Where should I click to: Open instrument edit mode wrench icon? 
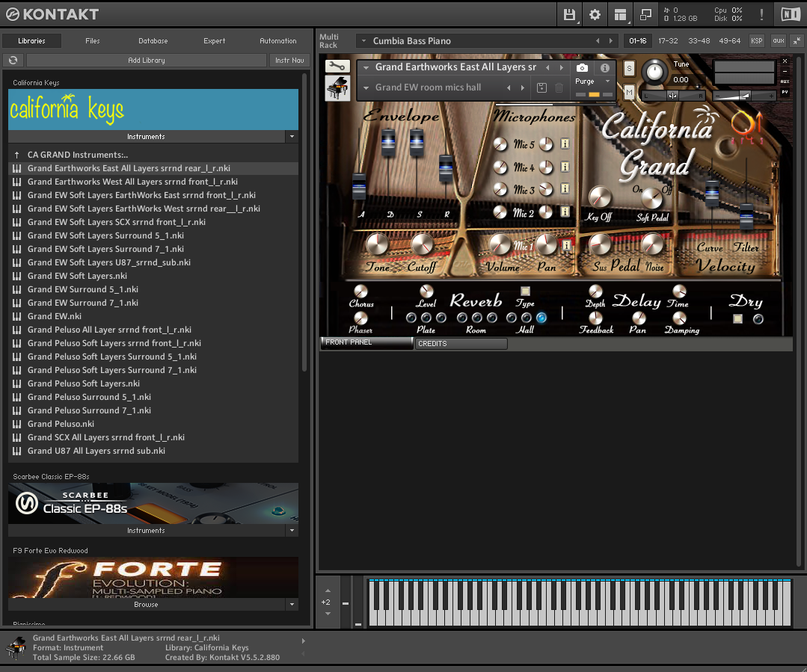337,66
